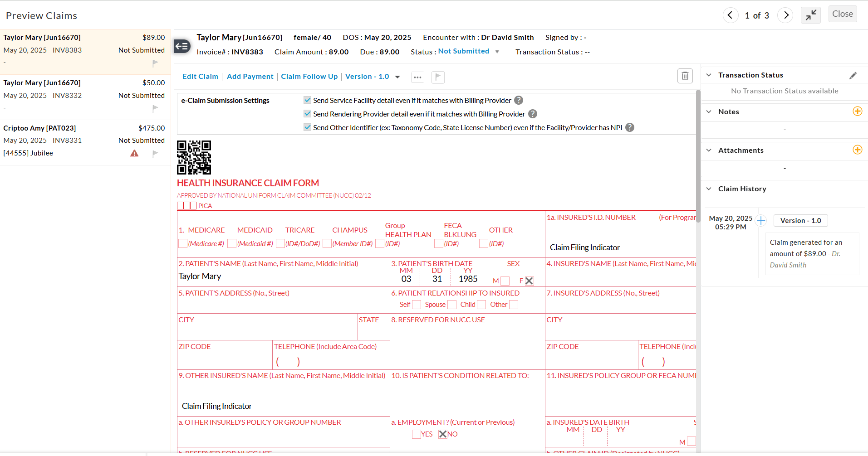This screenshot has width=868, height=456.
Task: Add an attachment using the plus icon
Action: 857,150
